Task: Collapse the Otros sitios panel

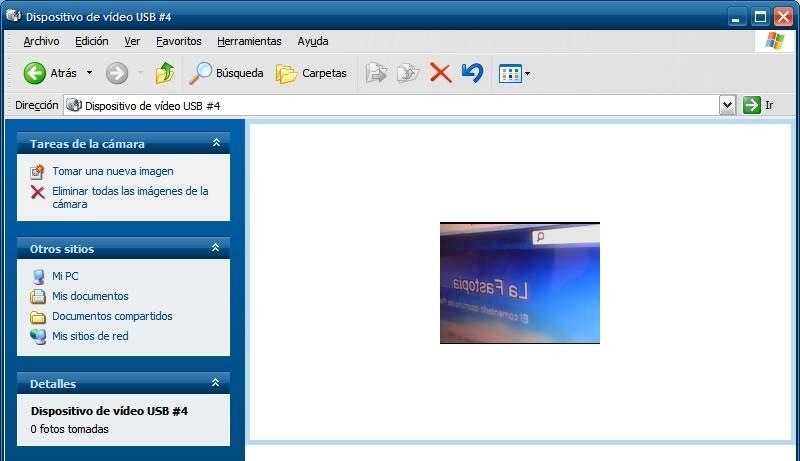Action: point(216,248)
